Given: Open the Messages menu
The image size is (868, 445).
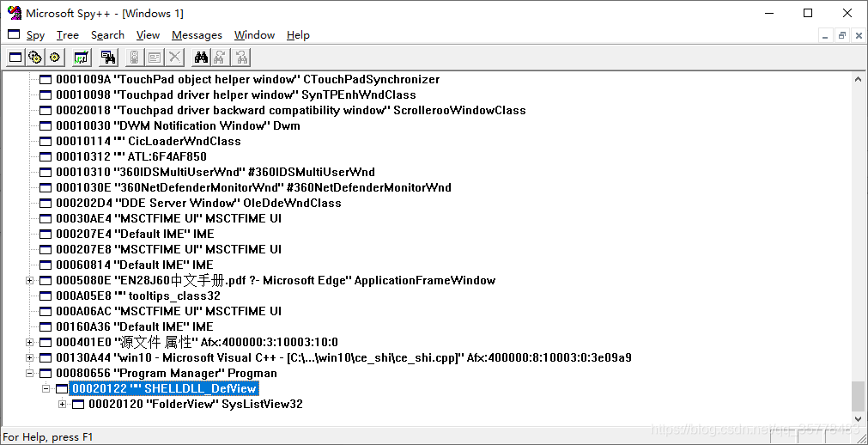Looking at the screenshot, I should [x=197, y=35].
